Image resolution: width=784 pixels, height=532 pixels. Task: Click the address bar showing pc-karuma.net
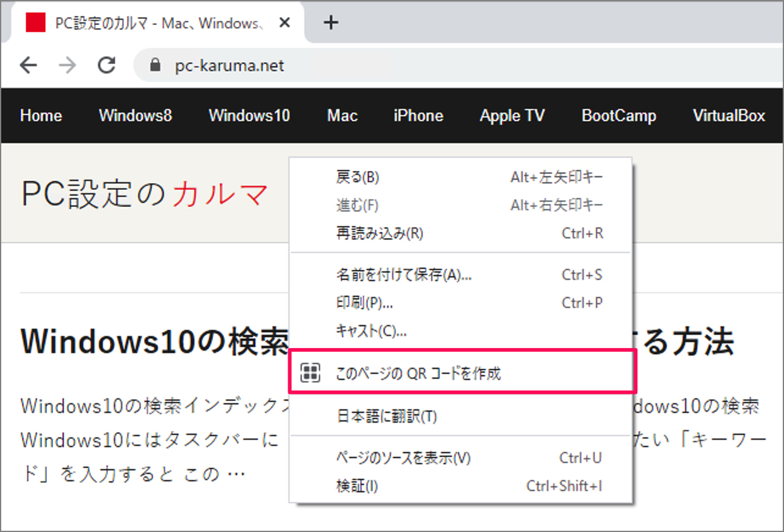point(366,65)
